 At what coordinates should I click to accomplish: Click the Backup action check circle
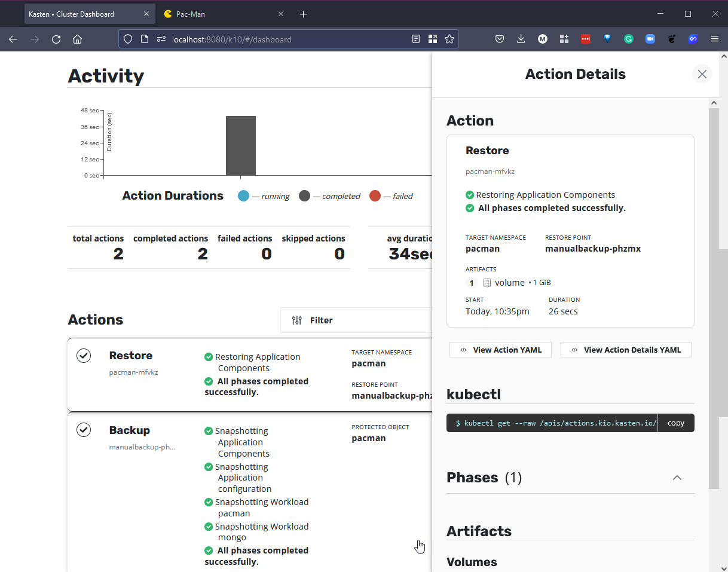coord(84,430)
